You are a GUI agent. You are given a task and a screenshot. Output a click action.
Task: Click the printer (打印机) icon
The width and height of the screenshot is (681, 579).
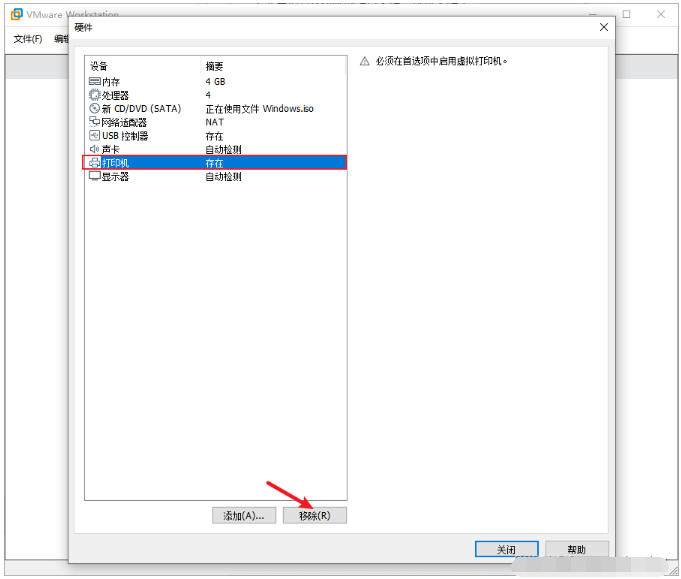[94, 163]
